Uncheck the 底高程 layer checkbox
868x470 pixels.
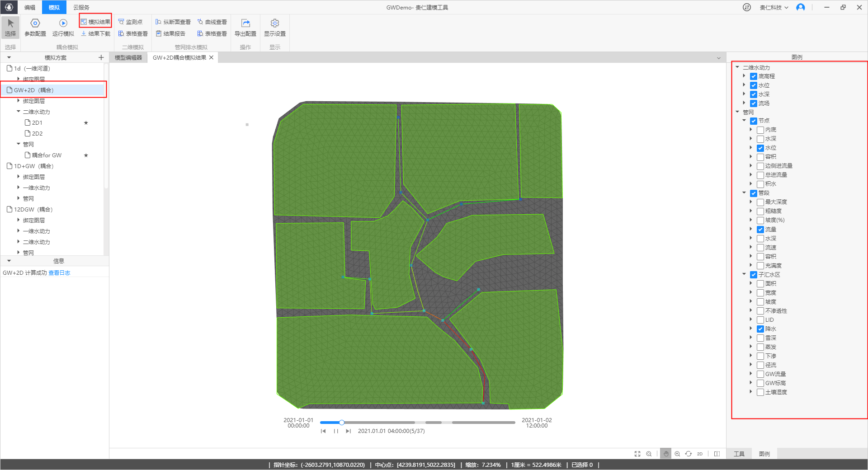coord(754,76)
